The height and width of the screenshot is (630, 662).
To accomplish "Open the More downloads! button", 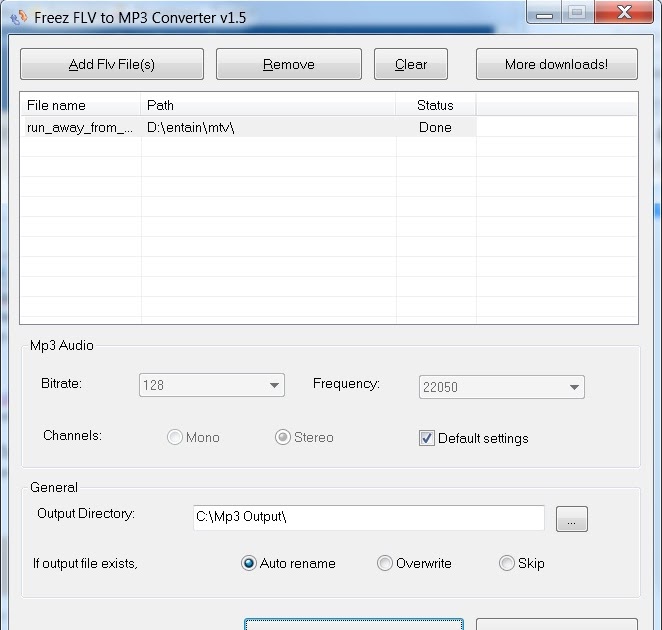I will coord(557,64).
